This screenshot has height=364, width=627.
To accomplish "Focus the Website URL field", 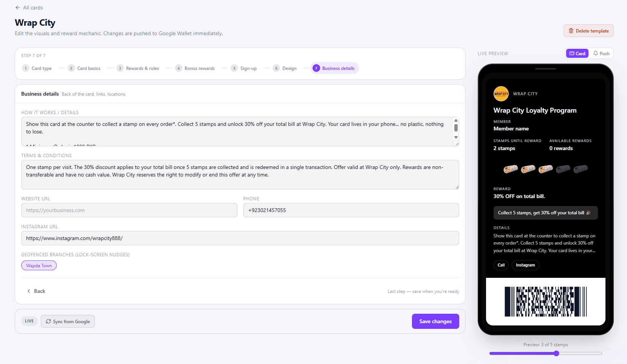I will coord(129,210).
